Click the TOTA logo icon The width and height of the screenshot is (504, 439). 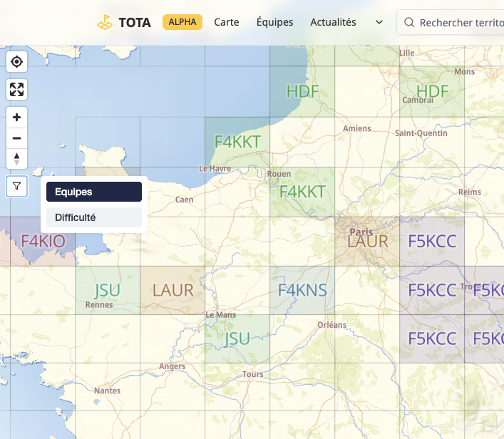point(106,22)
